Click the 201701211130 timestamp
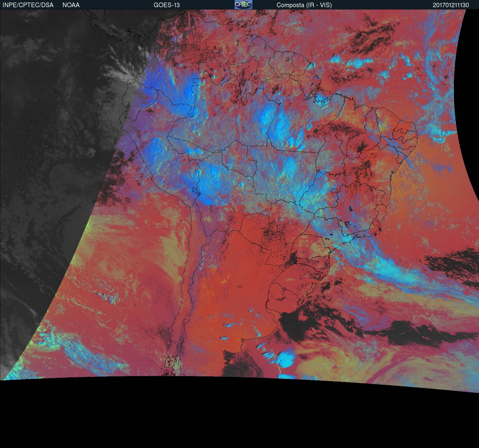The width and height of the screenshot is (479, 448). pos(451,5)
